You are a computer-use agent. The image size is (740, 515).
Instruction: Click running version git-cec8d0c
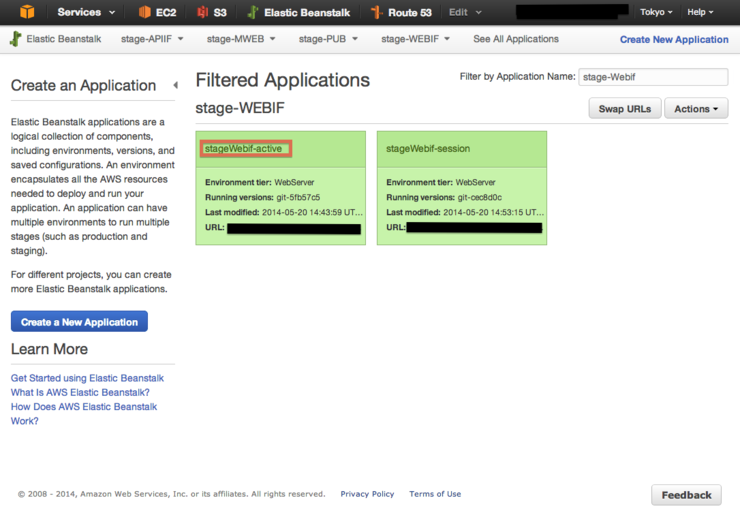pyautogui.click(x=479, y=197)
